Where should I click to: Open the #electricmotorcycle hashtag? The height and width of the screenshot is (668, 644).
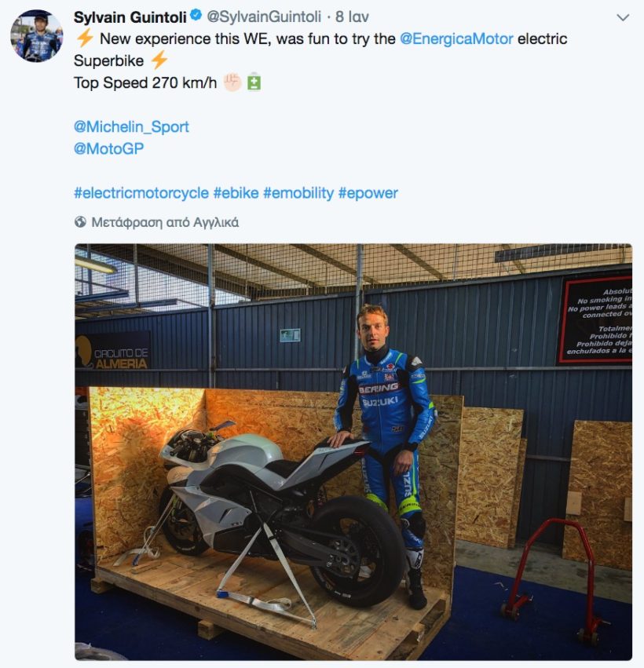(141, 193)
